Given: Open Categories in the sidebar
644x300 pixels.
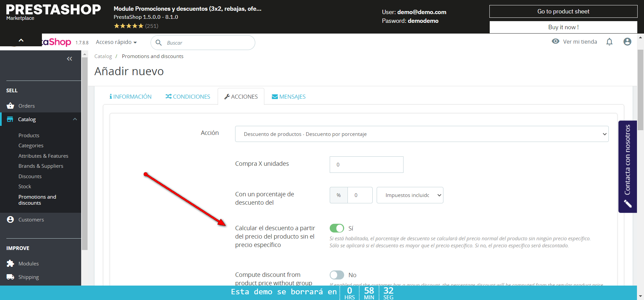Looking at the screenshot, I should pyautogui.click(x=31, y=145).
